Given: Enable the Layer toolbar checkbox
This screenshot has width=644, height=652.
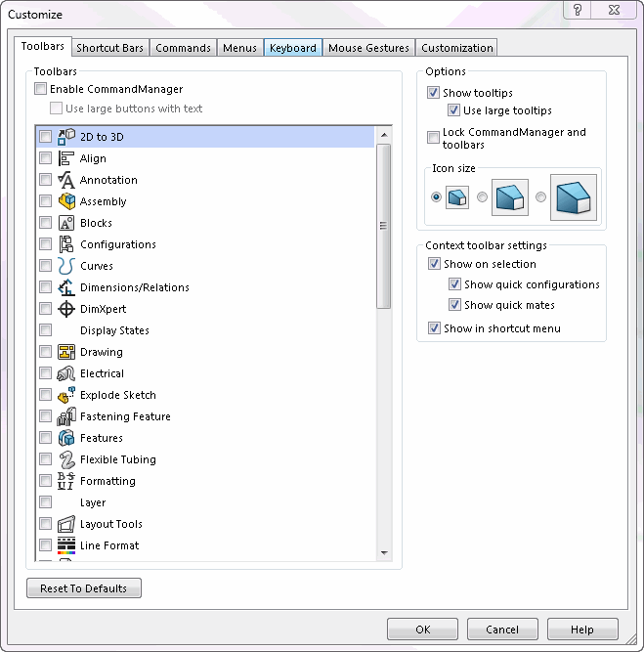Looking at the screenshot, I should point(45,502).
